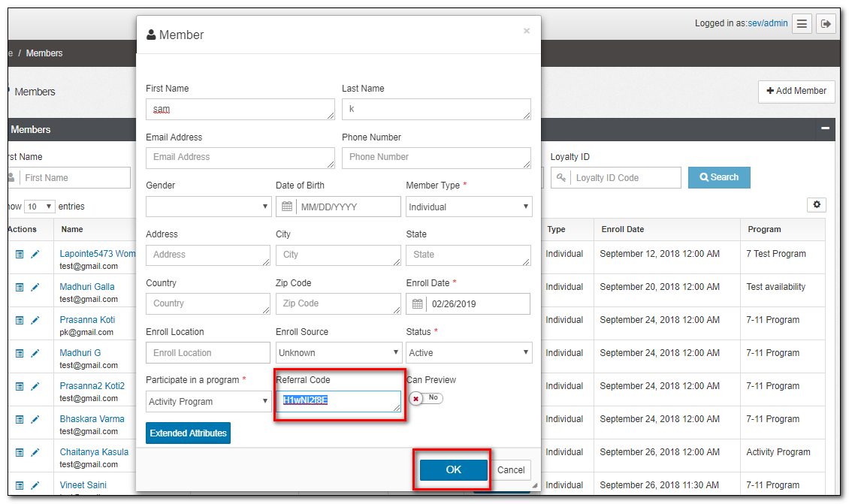The image size is (849, 504).
Task: Click the Date of Birth calendar icon
Action: click(x=287, y=207)
